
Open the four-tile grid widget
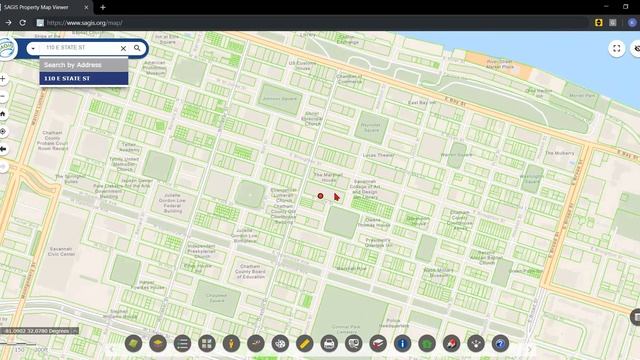tap(207, 344)
